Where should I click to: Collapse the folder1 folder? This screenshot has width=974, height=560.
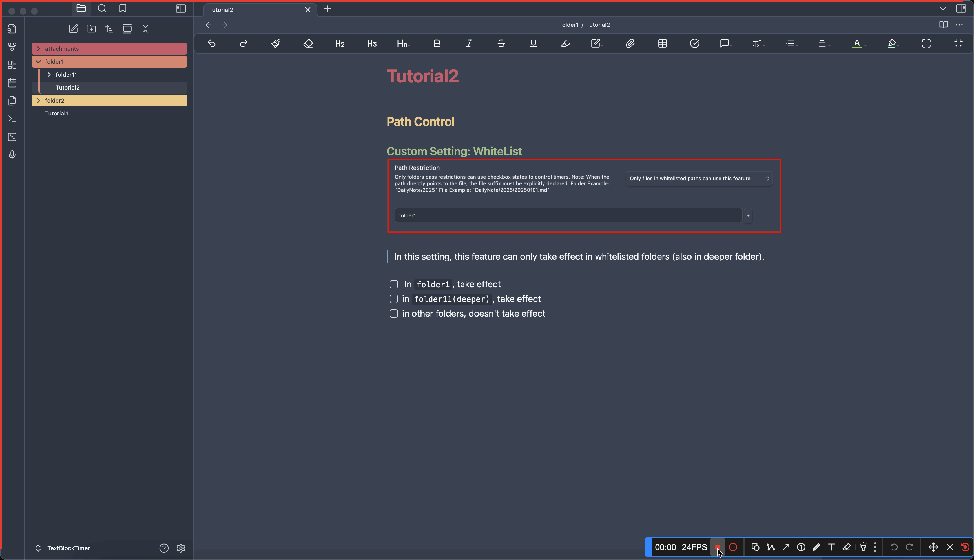pyautogui.click(x=38, y=61)
